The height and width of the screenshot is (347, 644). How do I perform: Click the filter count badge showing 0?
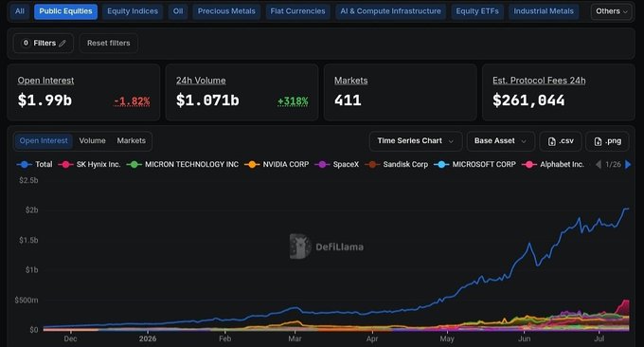(26, 43)
